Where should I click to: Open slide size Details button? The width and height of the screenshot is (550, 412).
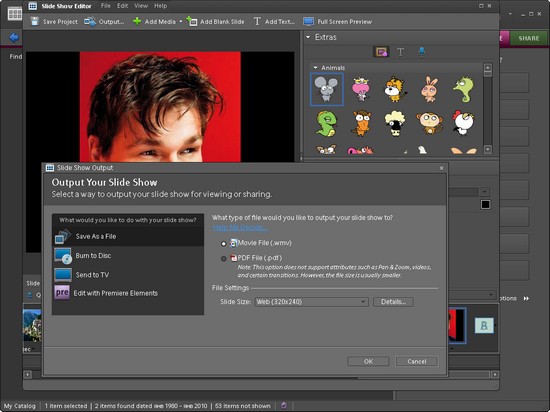click(393, 302)
